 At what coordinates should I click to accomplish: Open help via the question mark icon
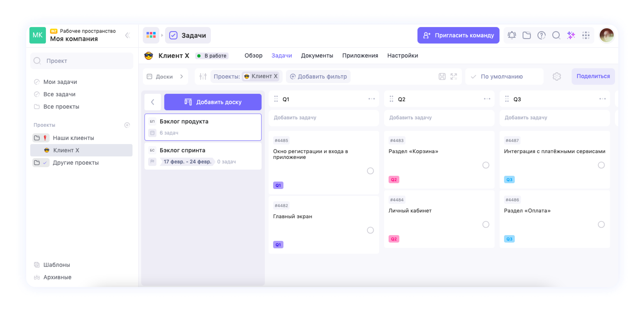(542, 35)
